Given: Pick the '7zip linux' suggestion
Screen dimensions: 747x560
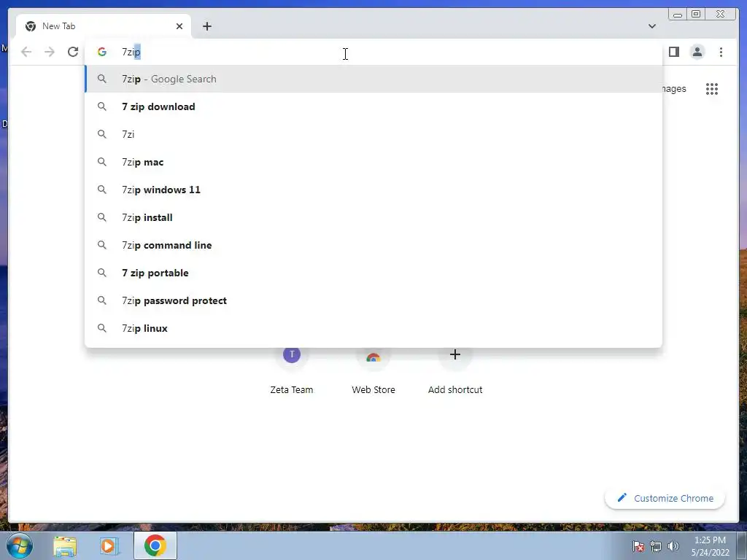Looking at the screenshot, I should [x=373, y=328].
